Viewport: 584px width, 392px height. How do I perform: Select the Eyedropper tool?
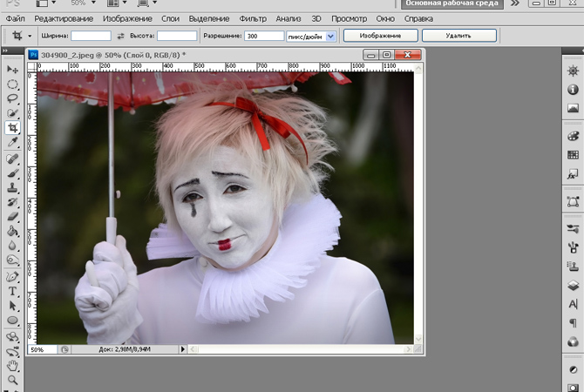pos(12,142)
